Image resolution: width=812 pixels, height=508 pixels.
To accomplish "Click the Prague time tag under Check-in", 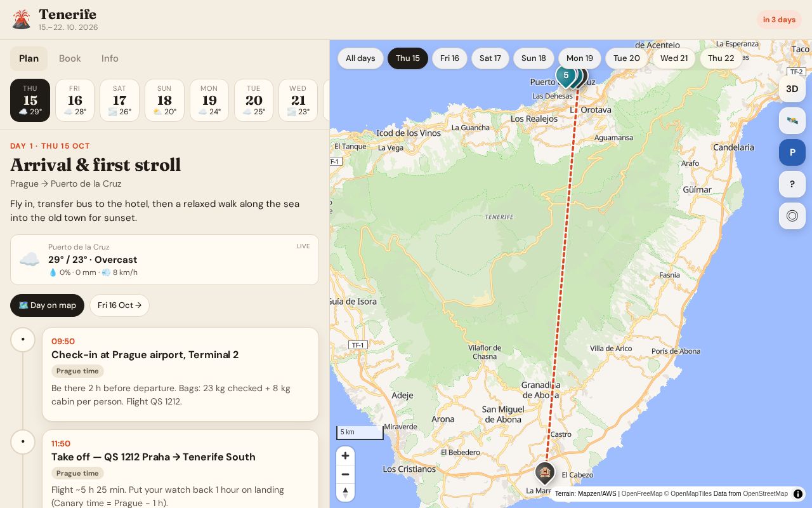I will point(77,371).
